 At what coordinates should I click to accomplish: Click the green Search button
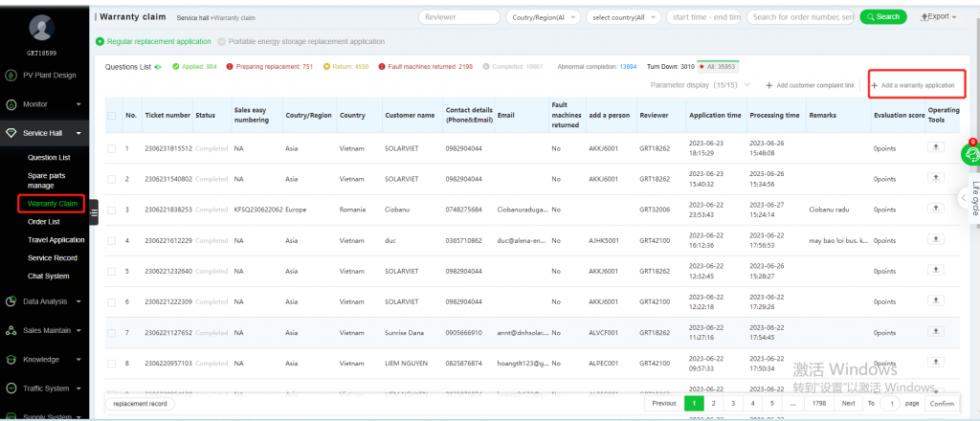point(883,17)
